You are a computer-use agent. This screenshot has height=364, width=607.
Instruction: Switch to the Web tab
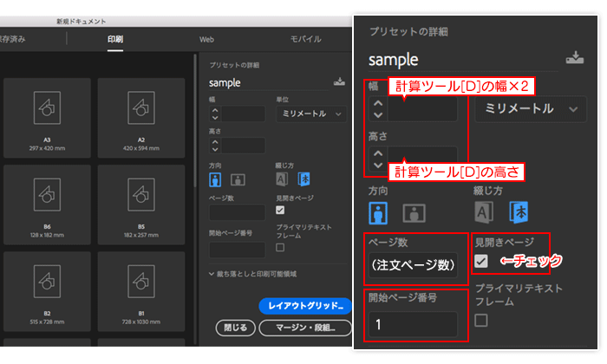click(206, 40)
